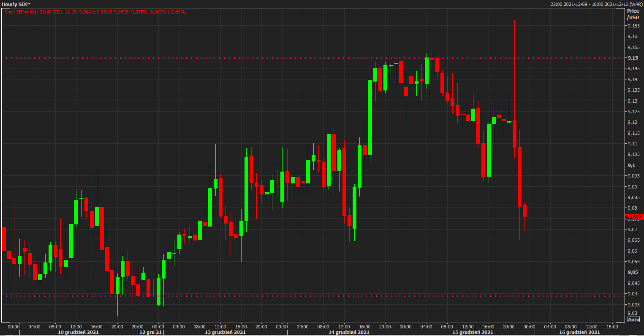Click the 15 grudzień 2021 date label
The width and height of the screenshot is (644, 336).
(x=473, y=333)
